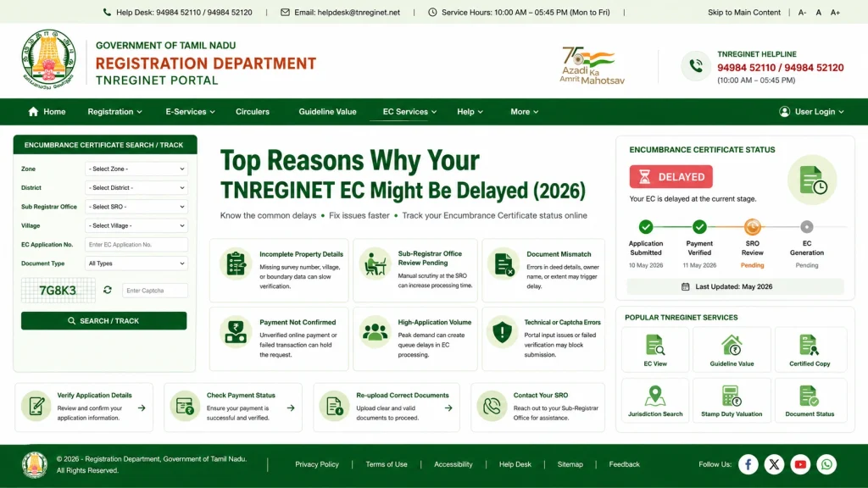Click the Contact Your SRO phone icon
This screenshot has height=488, width=868.
[x=492, y=406]
